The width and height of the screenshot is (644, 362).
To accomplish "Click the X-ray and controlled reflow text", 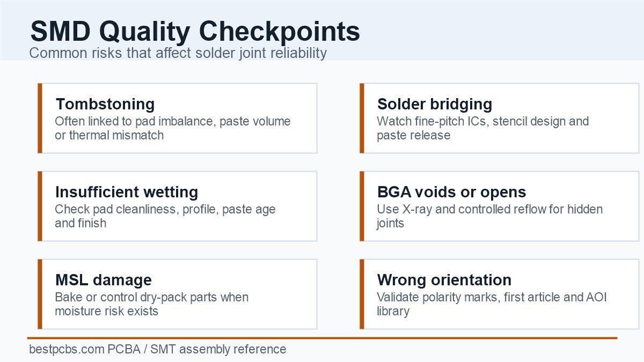I will [490, 216].
